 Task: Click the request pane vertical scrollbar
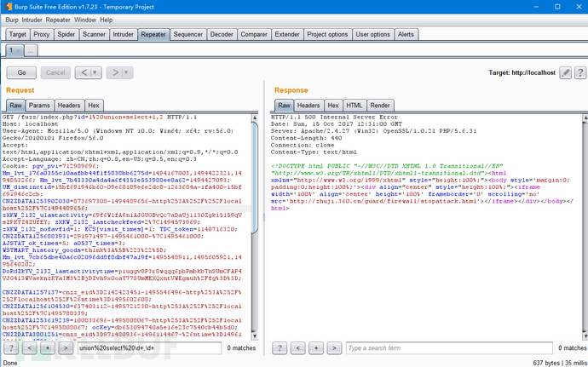255,176
